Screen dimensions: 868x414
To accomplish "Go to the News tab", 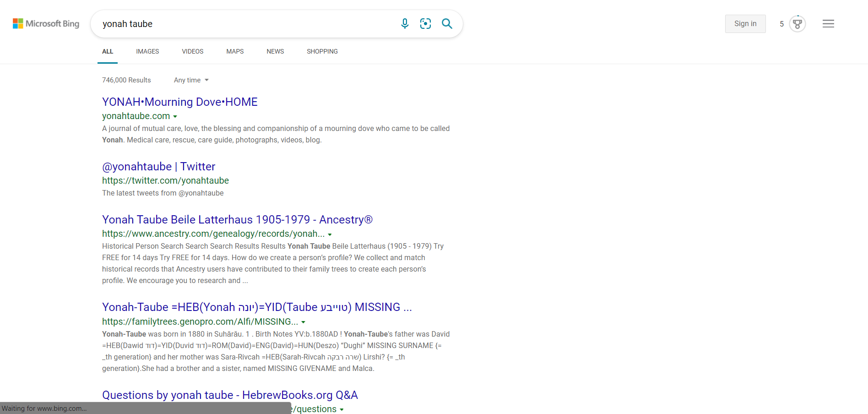I will coord(275,51).
